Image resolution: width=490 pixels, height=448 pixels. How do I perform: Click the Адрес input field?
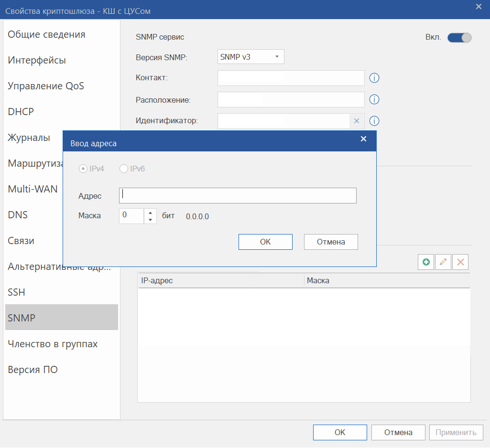point(238,195)
